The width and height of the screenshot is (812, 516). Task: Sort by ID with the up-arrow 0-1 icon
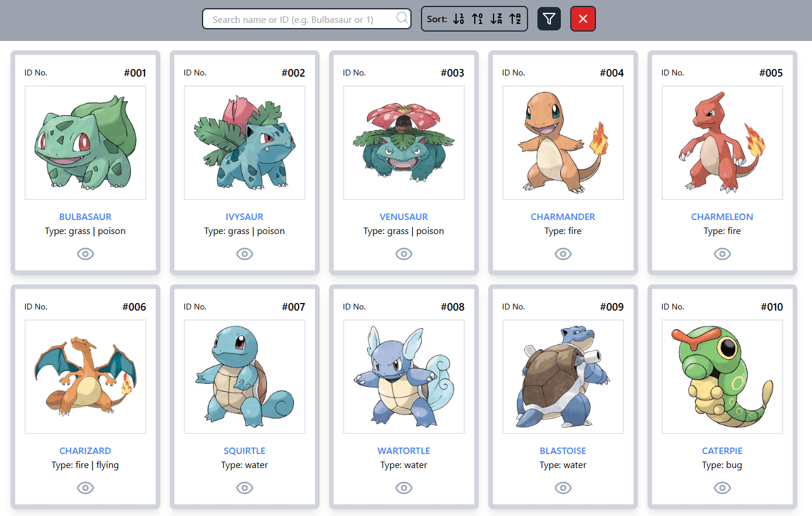pyautogui.click(x=478, y=19)
